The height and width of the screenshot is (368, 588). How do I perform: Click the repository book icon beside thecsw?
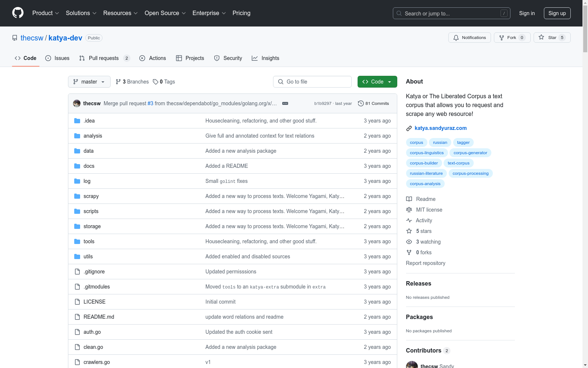pyautogui.click(x=15, y=38)
